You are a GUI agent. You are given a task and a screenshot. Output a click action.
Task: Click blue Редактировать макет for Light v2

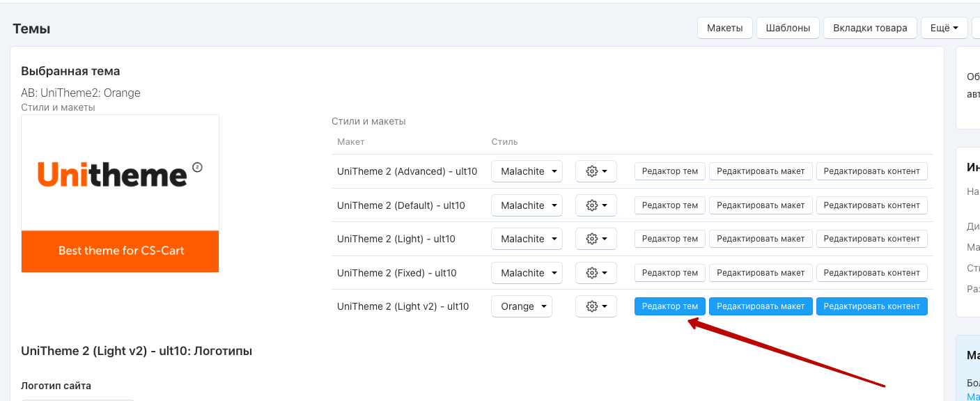pos(761,306)
